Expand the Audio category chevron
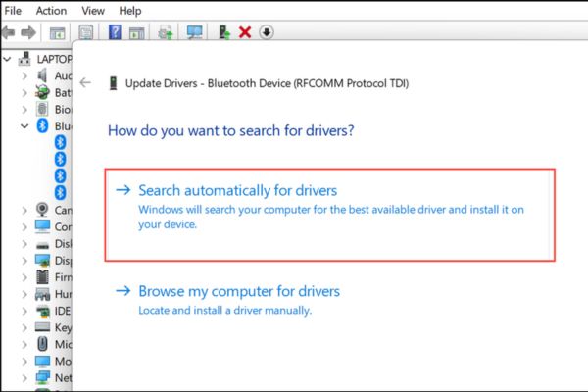 click(x=24, y=76)
